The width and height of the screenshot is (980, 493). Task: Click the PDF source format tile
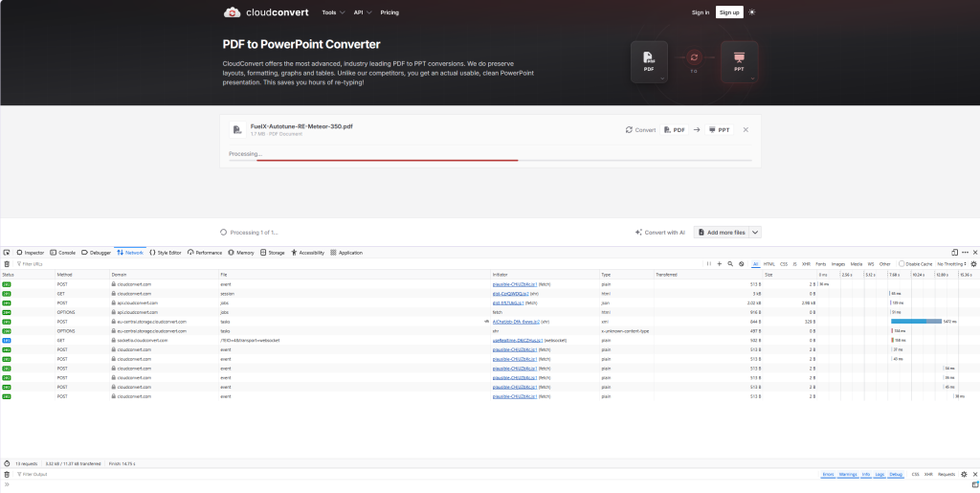(649, 62)
